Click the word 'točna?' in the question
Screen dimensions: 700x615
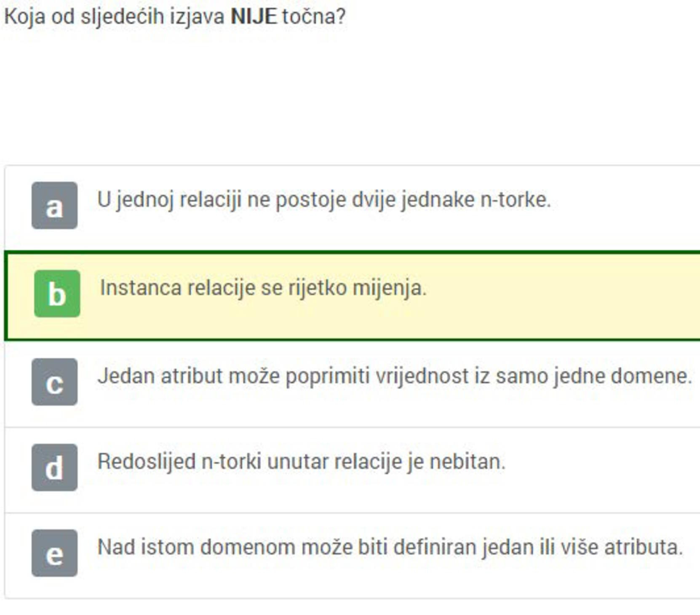coord(314,17)
